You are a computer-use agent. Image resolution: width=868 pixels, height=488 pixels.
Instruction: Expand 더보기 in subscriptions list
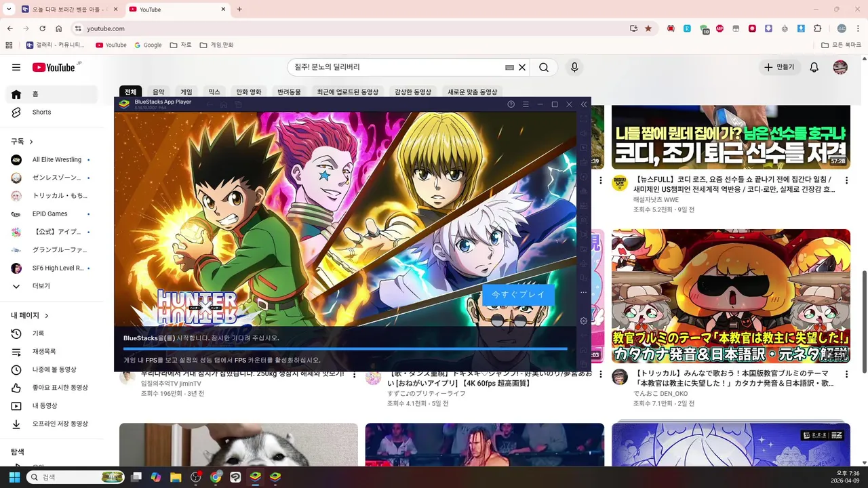[52, 286]
